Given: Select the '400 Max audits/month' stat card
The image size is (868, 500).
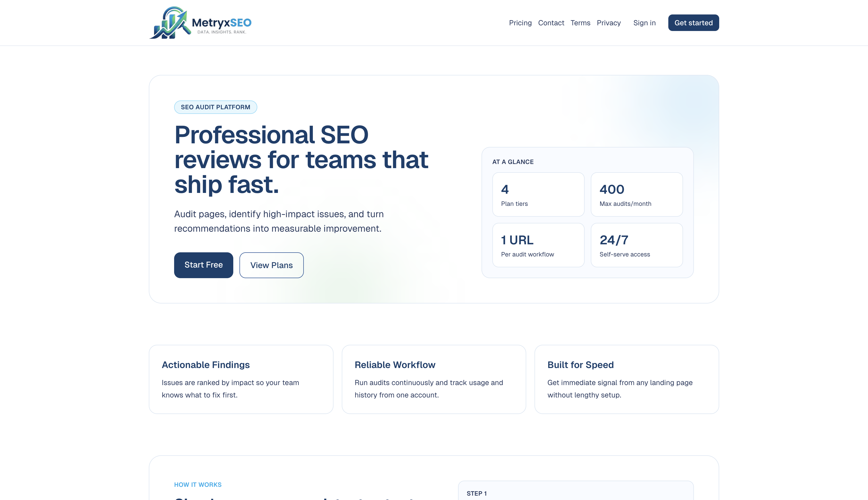Looking at the screenshot, I should 637,194.
